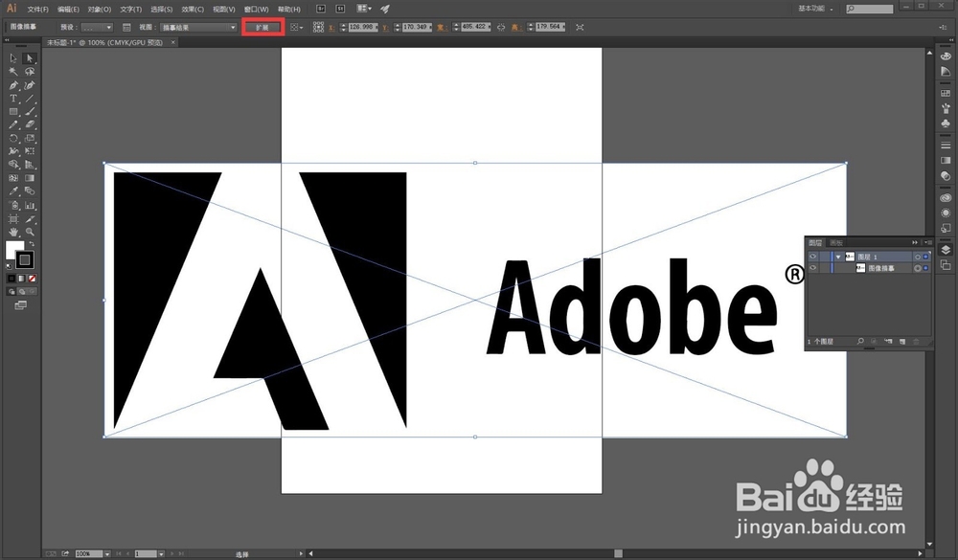
Task: Click target circle for 图层 1
Action: 917,258
